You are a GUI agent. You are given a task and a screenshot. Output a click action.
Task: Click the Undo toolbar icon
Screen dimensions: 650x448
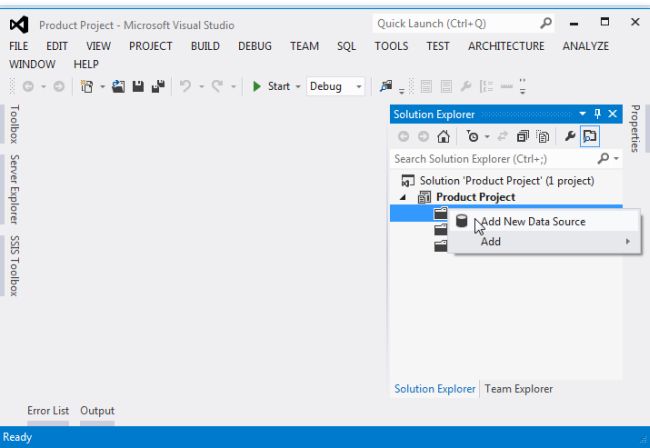[185, 86]
